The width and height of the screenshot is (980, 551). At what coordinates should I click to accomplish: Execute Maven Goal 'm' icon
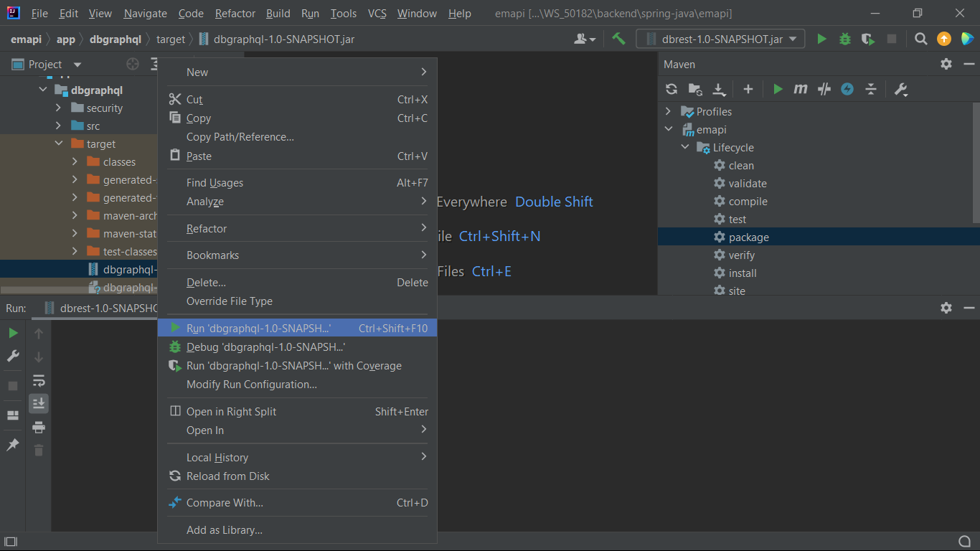[x=801, y=89]
